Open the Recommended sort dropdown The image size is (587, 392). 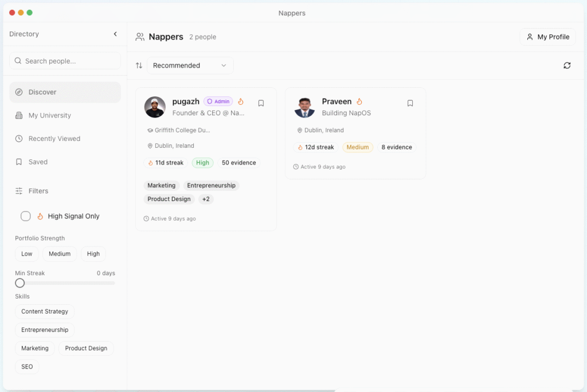tap(190, 65)
